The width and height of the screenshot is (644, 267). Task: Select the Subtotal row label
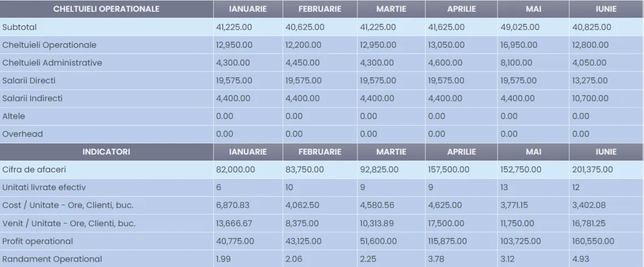point(20,27)
